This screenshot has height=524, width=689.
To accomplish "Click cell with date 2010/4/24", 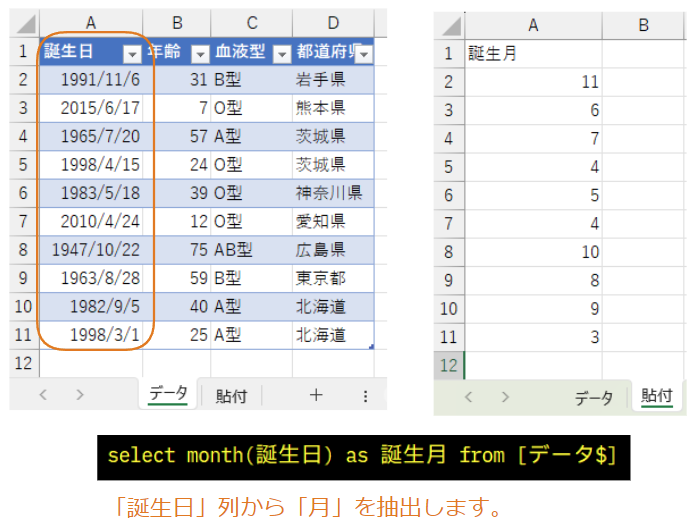I will (x=91, y=222).
